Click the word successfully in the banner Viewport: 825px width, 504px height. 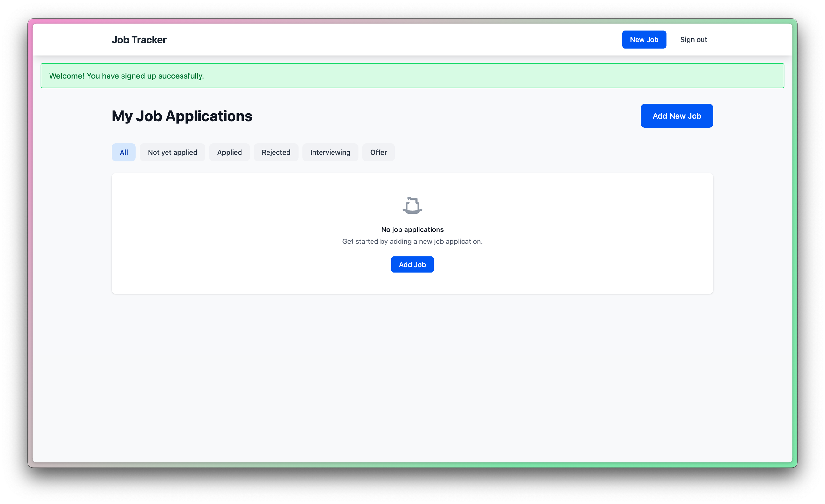[181, 76]
